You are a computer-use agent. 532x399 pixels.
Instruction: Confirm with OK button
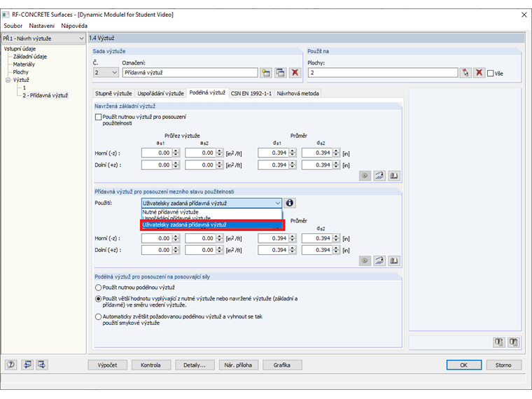[x=464, y=365]
